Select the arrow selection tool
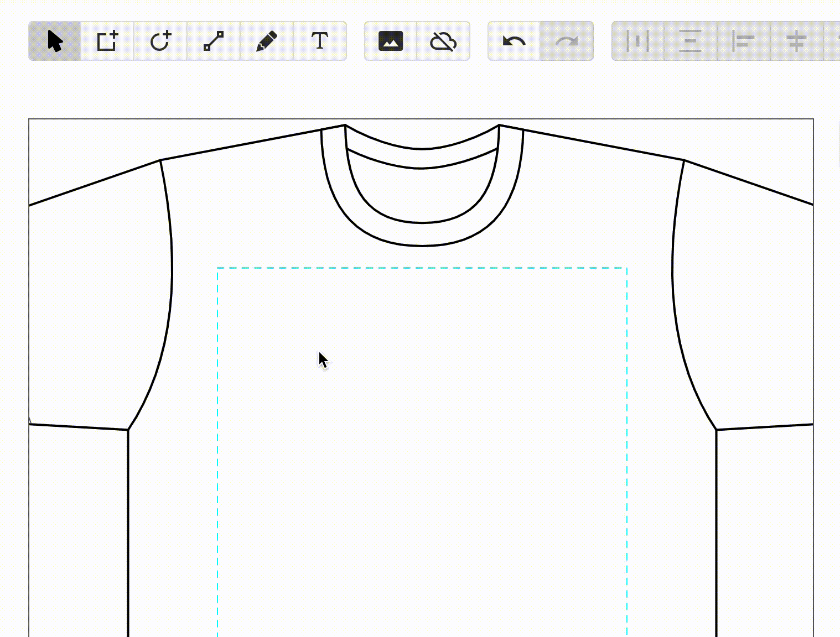Viewport: 840px width, 637px height. point(54,41)
